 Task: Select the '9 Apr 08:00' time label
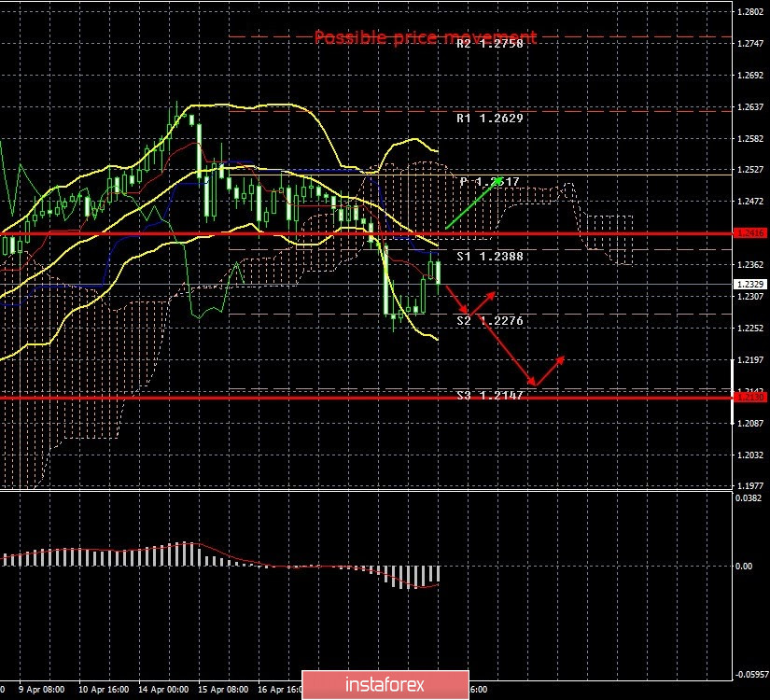point(42,689)
